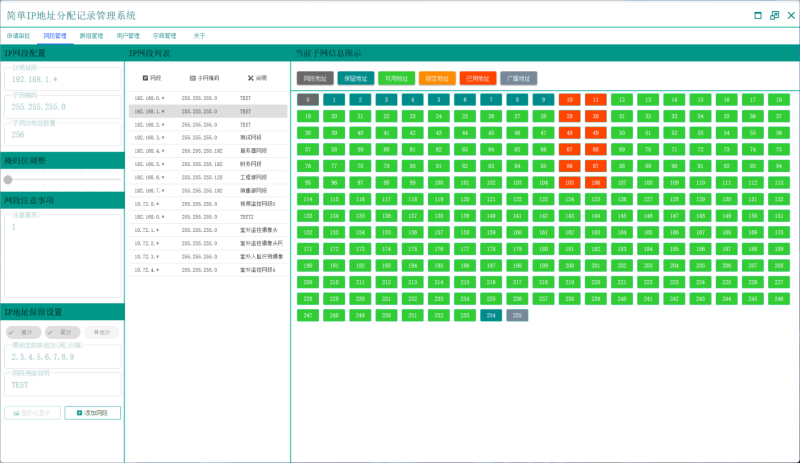
Task: Click the 添加网段 button
Action: tap(92, 413)
